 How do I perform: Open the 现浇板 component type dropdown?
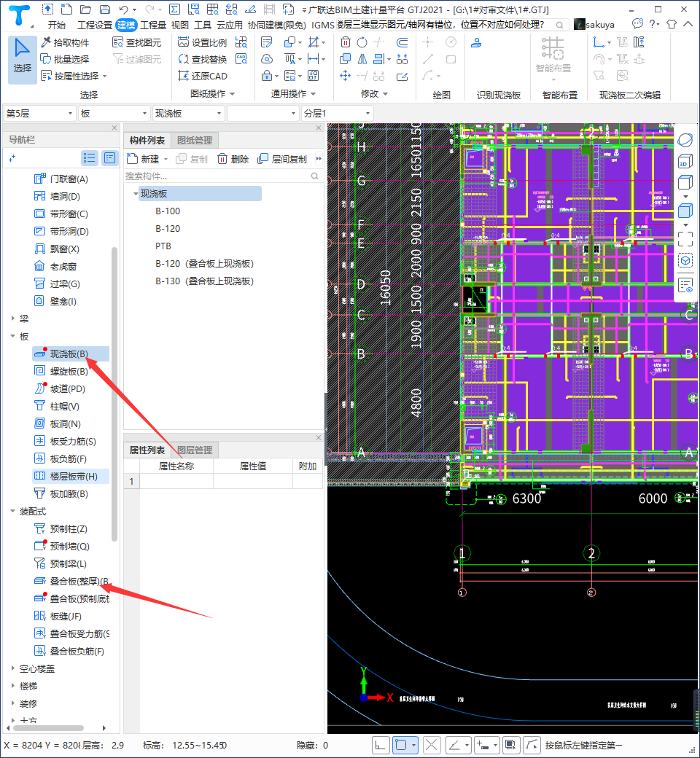189,114
